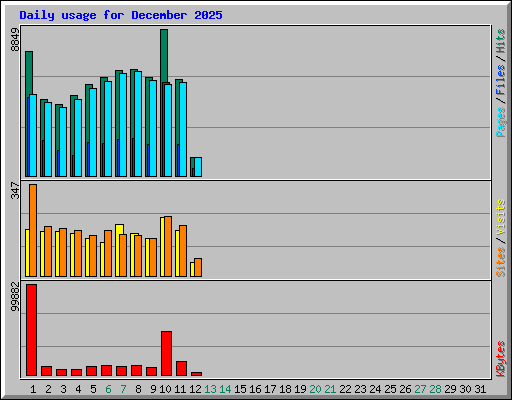The width and height of the screenshot is (512, 400).
Task: Click the tallest red KBytes bar for day 1
Action: (31, 330)
